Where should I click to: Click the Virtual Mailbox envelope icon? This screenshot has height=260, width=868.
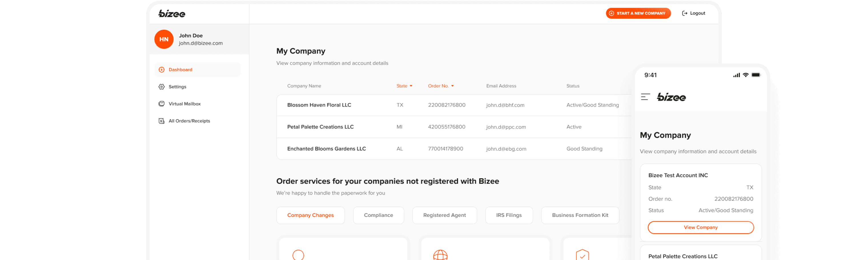pos(162,104)
